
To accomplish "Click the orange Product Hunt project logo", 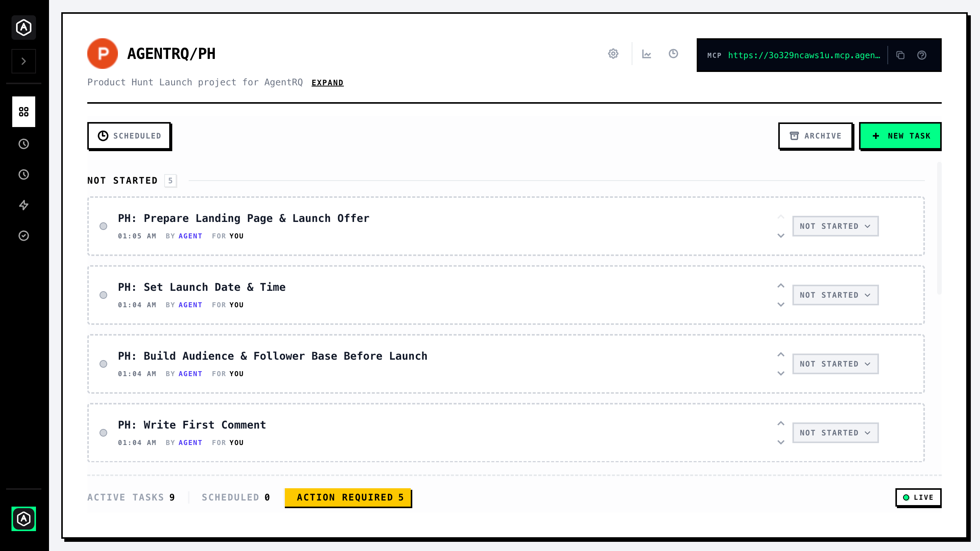I will (103, 54).
